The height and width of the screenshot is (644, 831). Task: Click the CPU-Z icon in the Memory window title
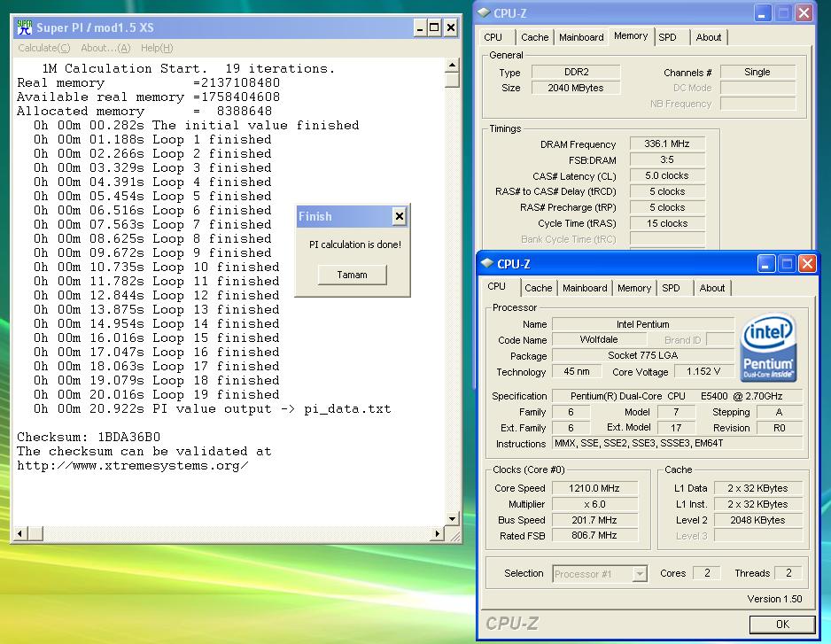[484, 12]
